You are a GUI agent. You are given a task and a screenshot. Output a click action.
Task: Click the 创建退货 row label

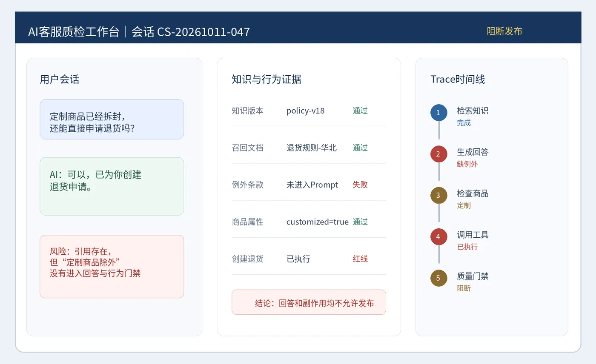click(248, 259)
